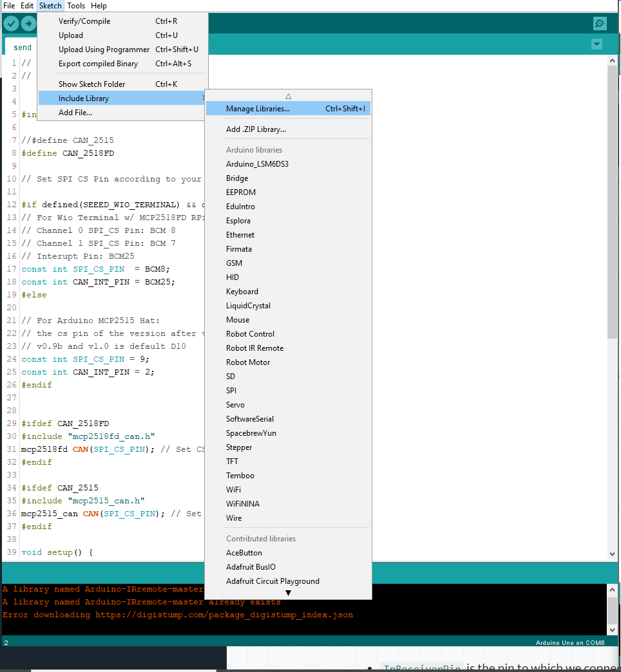Image resolution: width=621 pixels, height=672 pixels.
Task: Click the Upload arrow button
Action: (28, 24)
